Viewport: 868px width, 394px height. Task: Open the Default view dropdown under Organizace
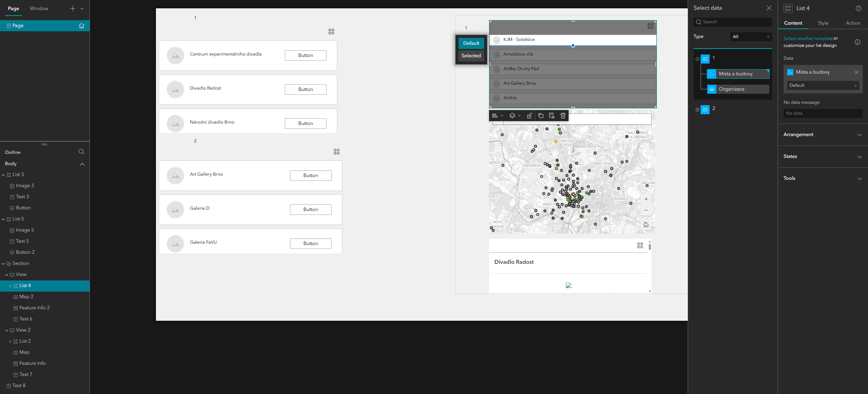822,85
